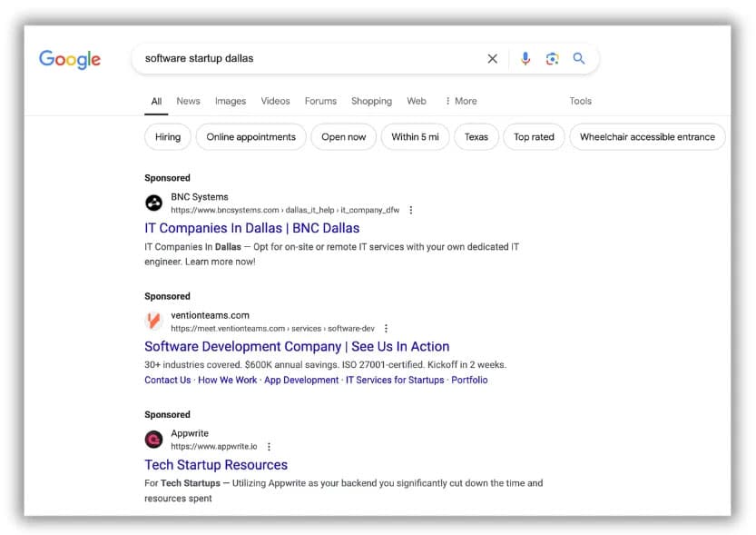Click Appwrite favicon icon
The height and width of the screenshot is (535, 756).
tap(153, 440)
